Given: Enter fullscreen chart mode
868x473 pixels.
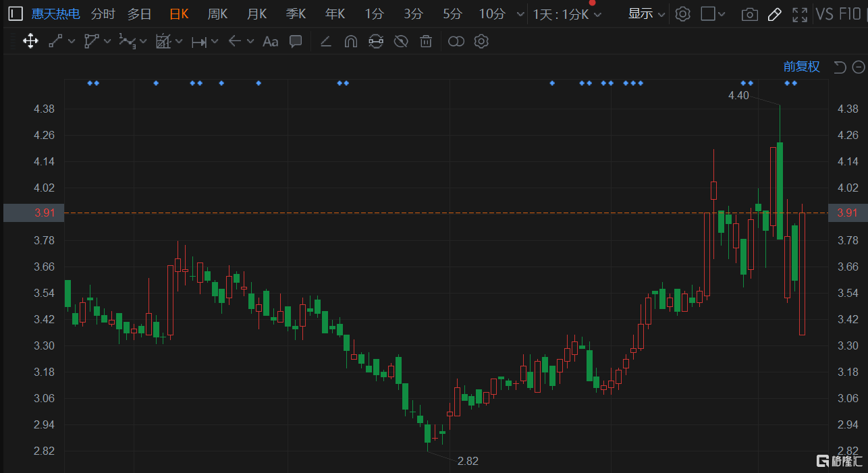Looking at the screenshot, I should coord(800,14).
